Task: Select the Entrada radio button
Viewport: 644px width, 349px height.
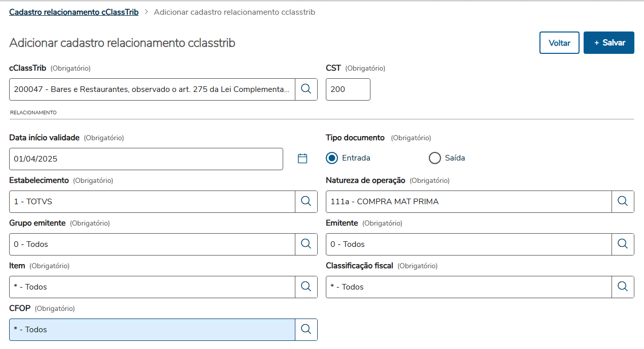Action: 332,158
